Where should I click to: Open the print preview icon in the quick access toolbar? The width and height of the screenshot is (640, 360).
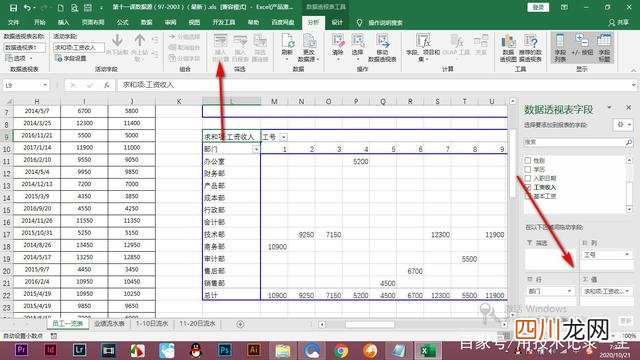74,8
